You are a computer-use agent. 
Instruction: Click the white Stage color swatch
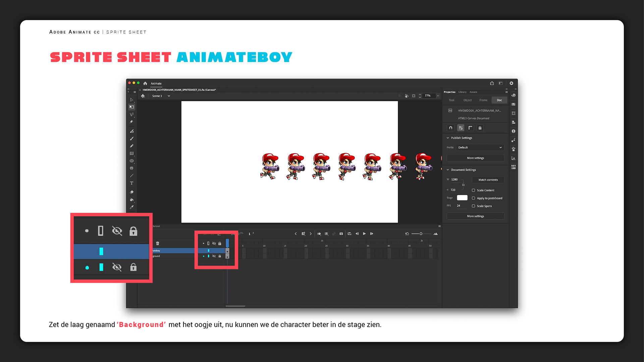tap(462, 198)
